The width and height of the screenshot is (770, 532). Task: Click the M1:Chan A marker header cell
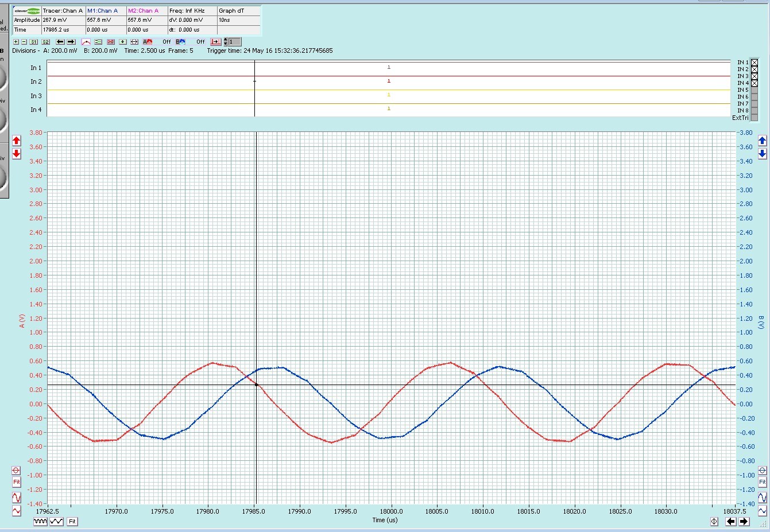pyautogui.click(x=106, y=11)
